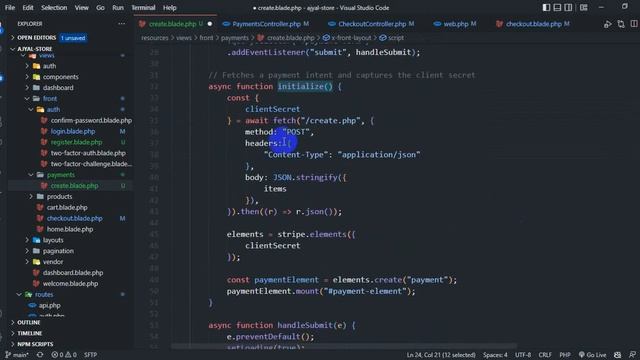Viewport: 640px width, 360px height.
Task: Open customize layout icon
Action: [584, 7]
